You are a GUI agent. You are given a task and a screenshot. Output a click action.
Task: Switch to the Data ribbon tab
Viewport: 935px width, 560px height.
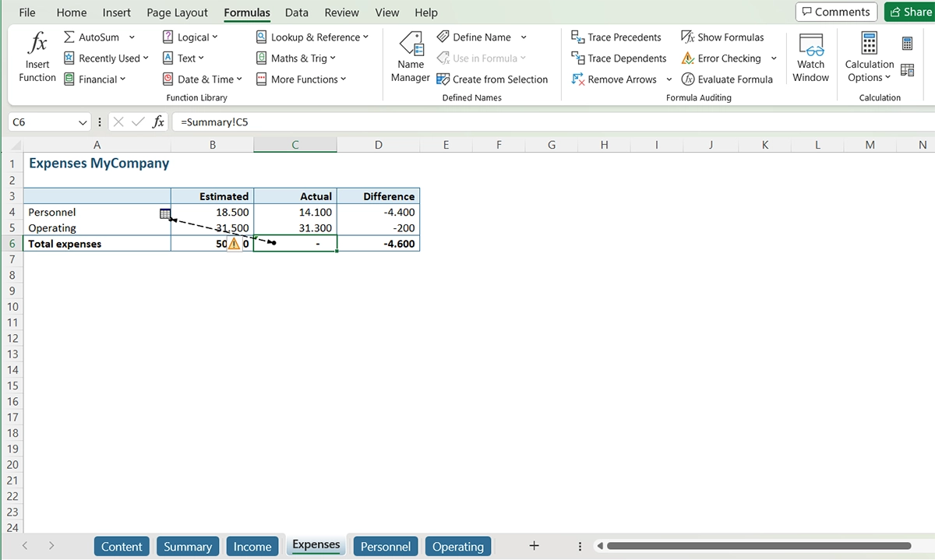pyautogui.click(x=296, y=12)
